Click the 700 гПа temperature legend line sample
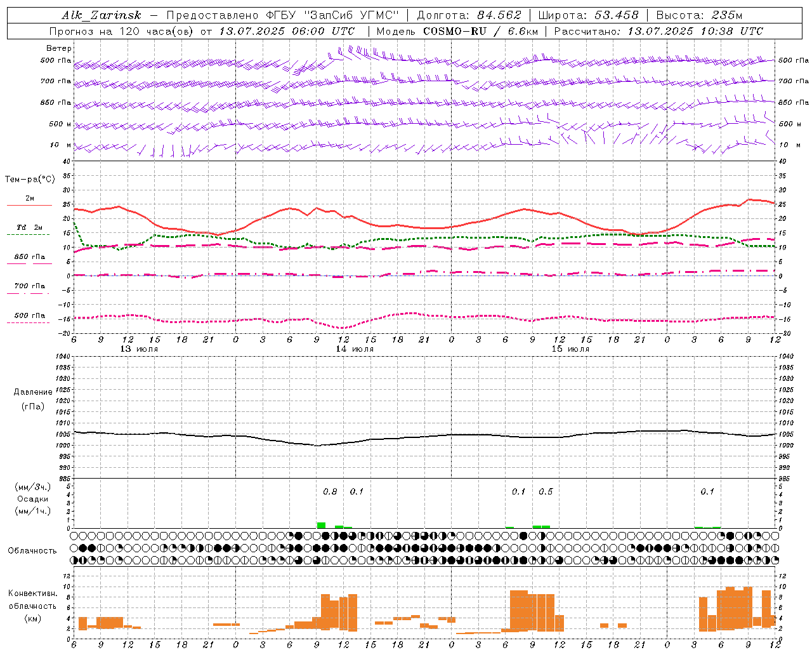812x650 pixels. coord(28,293)
